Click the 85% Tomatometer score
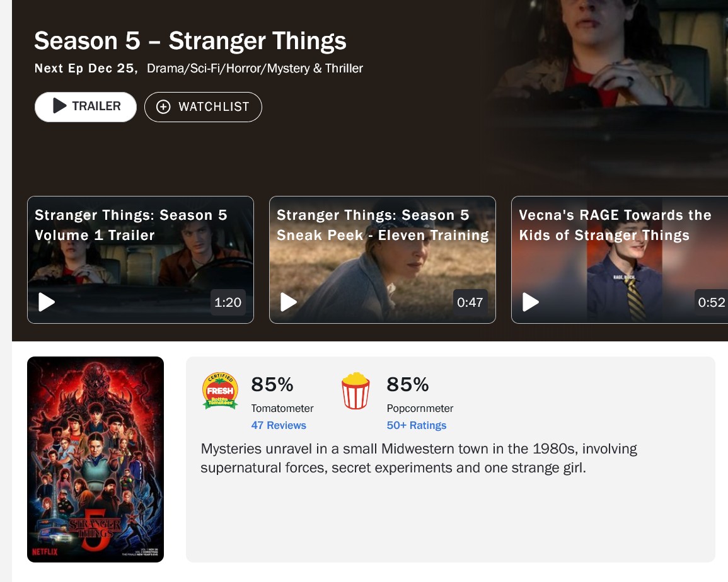This screenshot has height=582, width=728. 272,384
